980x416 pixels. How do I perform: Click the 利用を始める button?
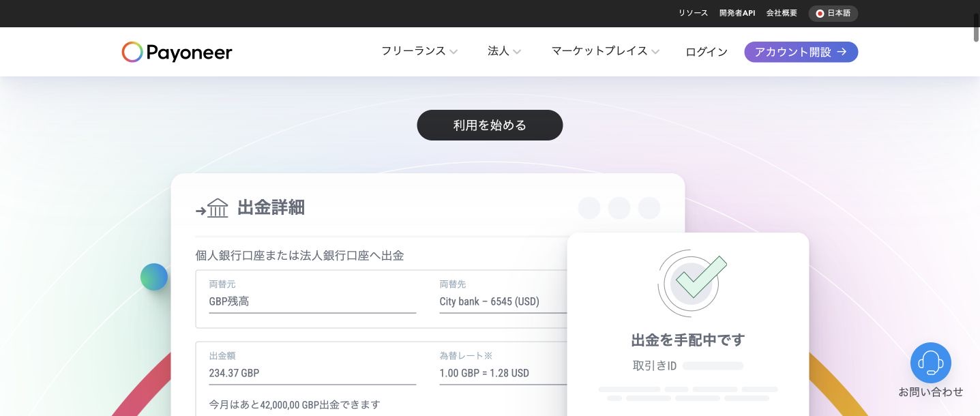point(490,125)
